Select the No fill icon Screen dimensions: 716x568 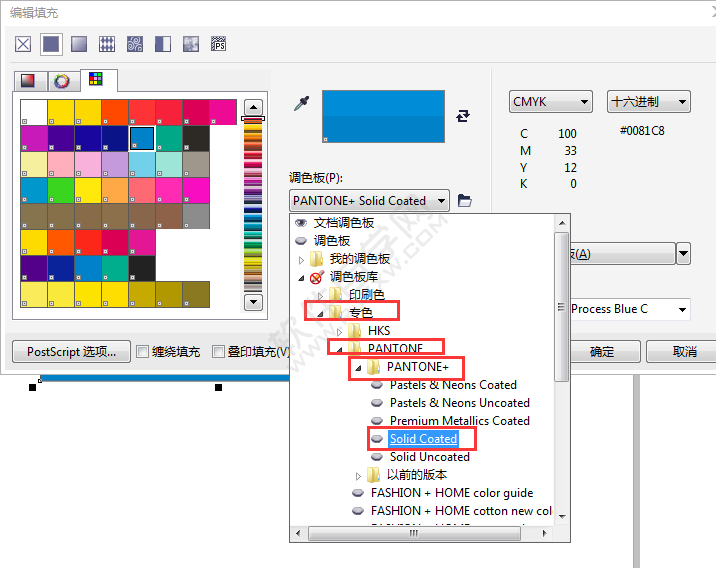coord(23,44)
